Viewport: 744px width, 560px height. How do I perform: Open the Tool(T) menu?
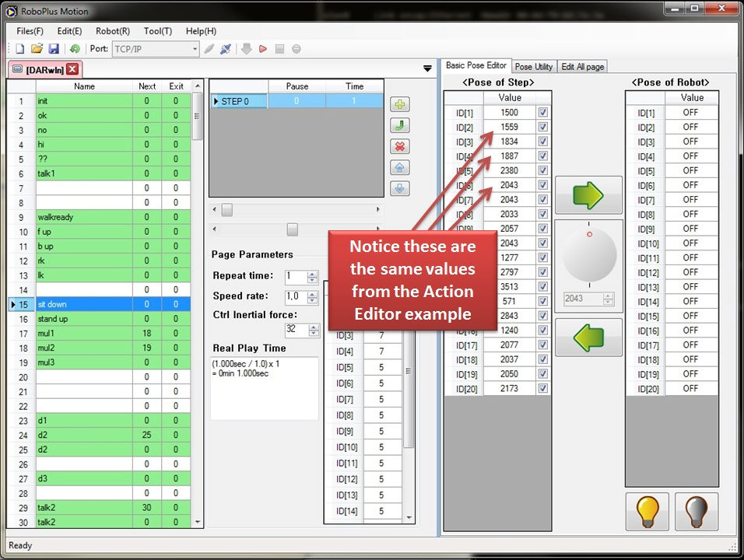pos(157,31)
